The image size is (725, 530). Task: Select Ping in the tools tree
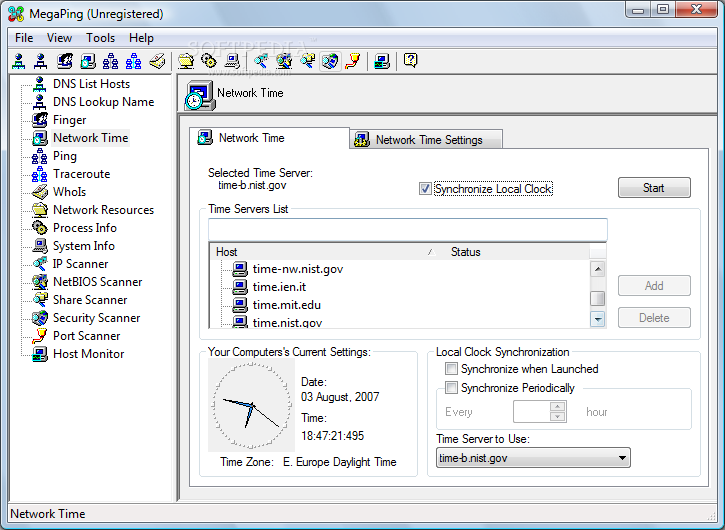(x=65, y=156)
